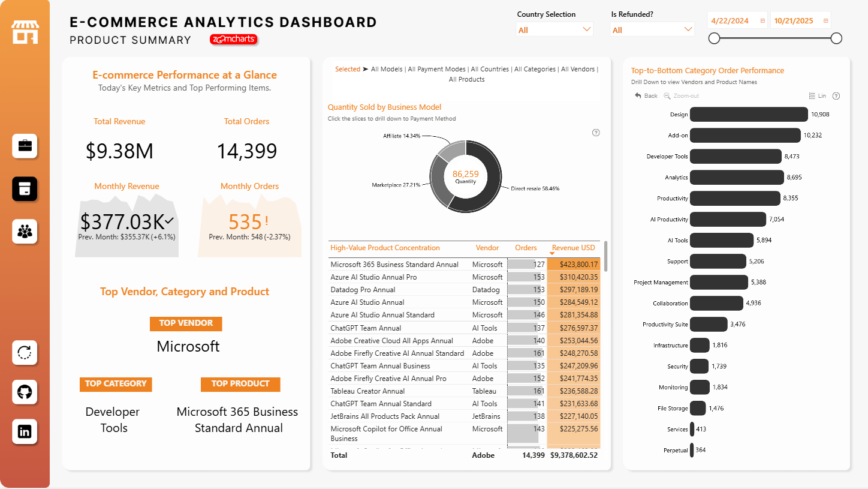This screenshot has height=489, width=868.
Task: Click the Affiliate 14.34% label
Action: point(402,136)
